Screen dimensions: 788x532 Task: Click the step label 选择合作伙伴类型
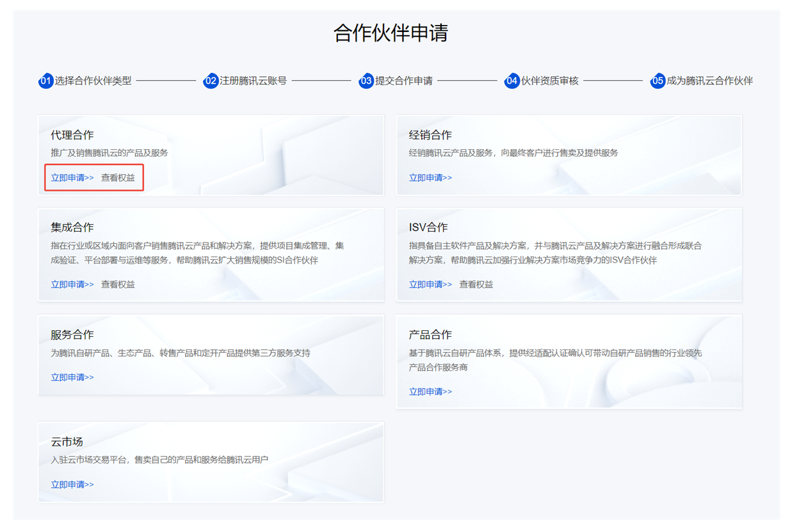93,81
